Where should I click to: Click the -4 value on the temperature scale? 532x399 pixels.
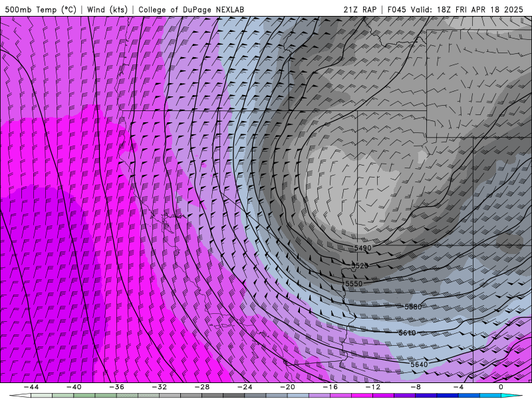coord(458,387)
